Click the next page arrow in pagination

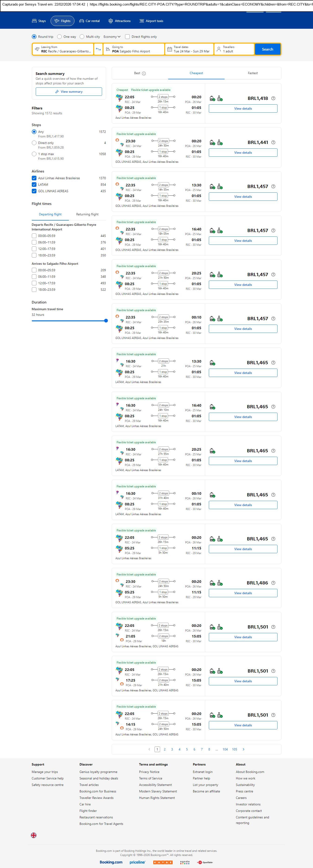click(x=244, y=749)
